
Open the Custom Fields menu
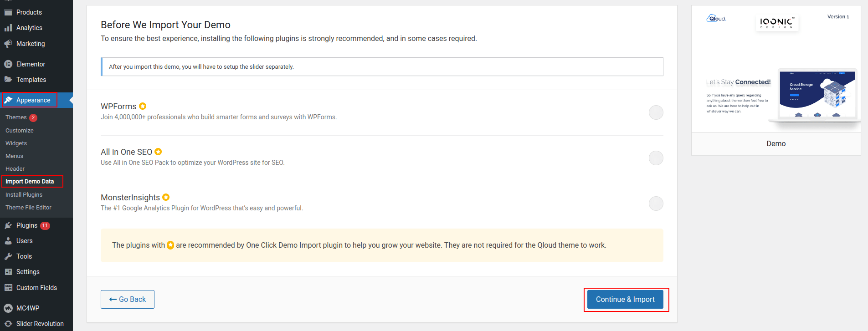[x=36, y=288]
